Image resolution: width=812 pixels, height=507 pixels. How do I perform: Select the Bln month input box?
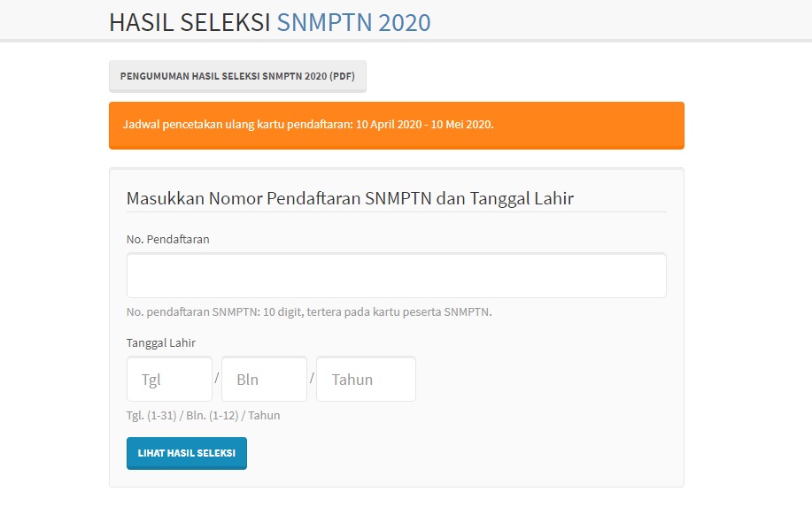264,380
